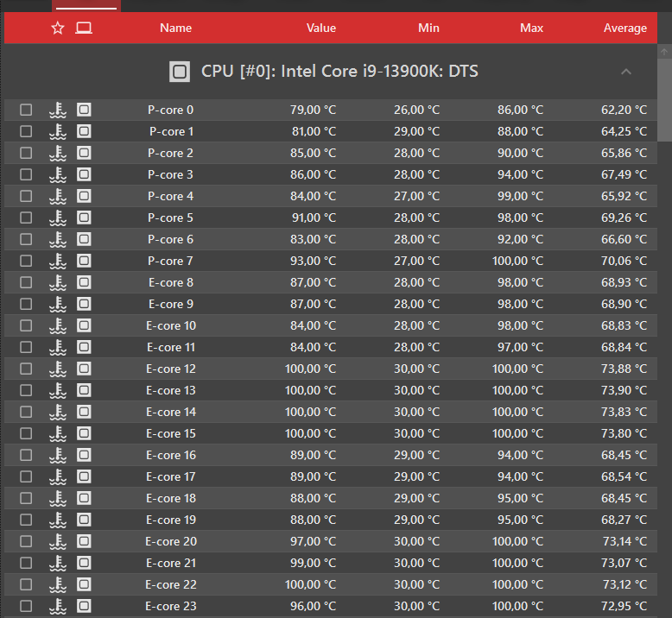Click the 68,27 °C average of E-core 19
Screen dimensions: 672x618
tap(624, 520)
